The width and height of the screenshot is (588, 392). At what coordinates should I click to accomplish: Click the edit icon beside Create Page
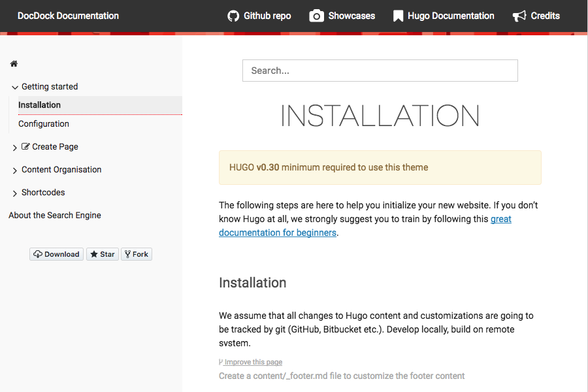[25, 147]
